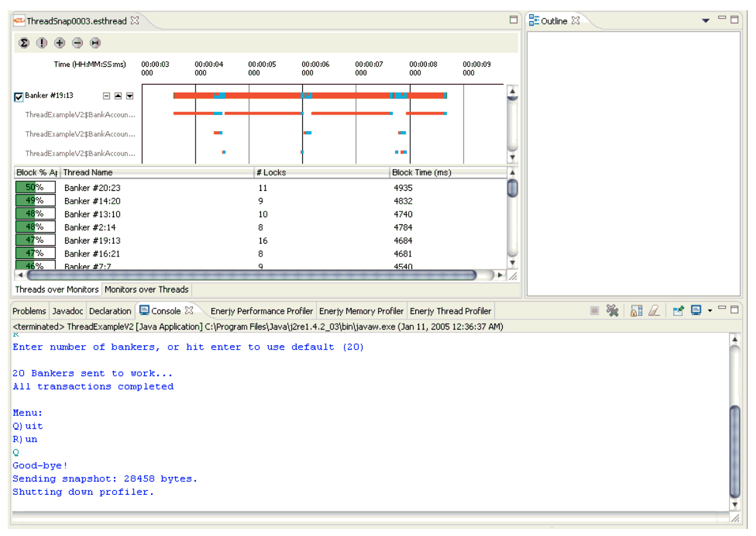Screen dimensions: 756x536
Task: Switch to Monitors over Threads tab
Action: pos(147,289)
